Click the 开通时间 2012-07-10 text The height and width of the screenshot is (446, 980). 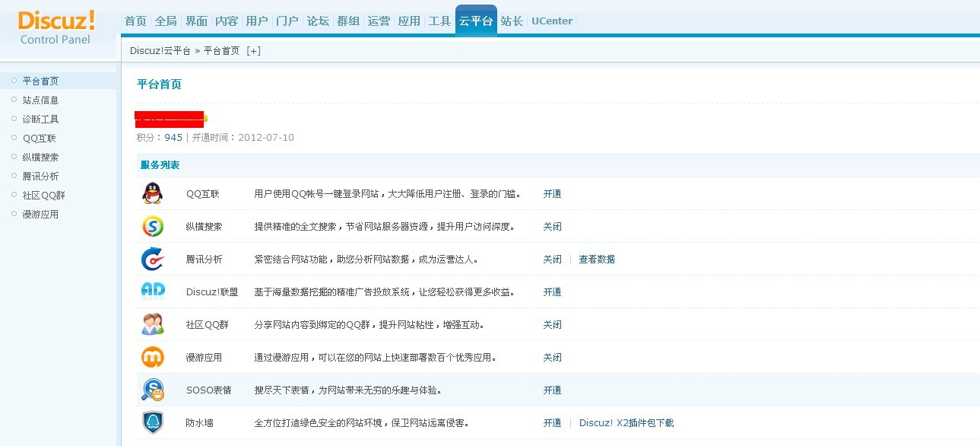tap(243, 137)
